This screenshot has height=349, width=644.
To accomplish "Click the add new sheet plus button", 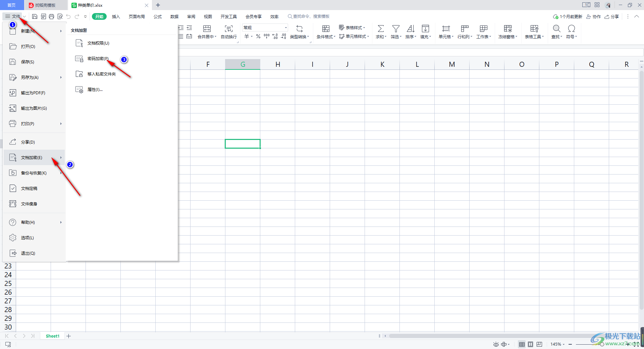I will point(69,336).
